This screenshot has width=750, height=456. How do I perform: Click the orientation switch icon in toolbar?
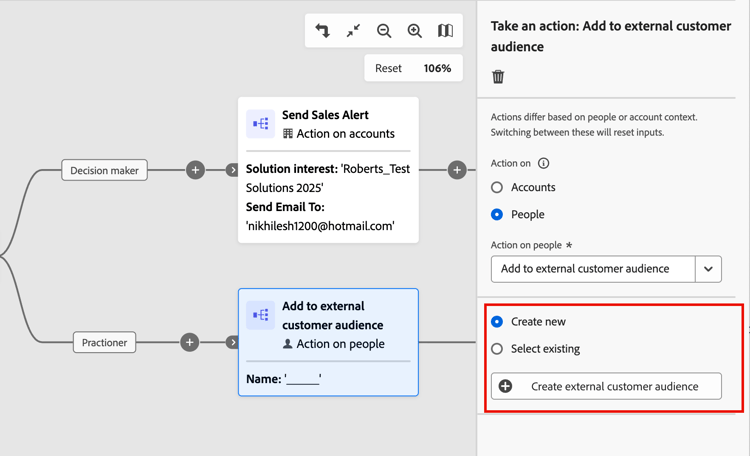323,31
